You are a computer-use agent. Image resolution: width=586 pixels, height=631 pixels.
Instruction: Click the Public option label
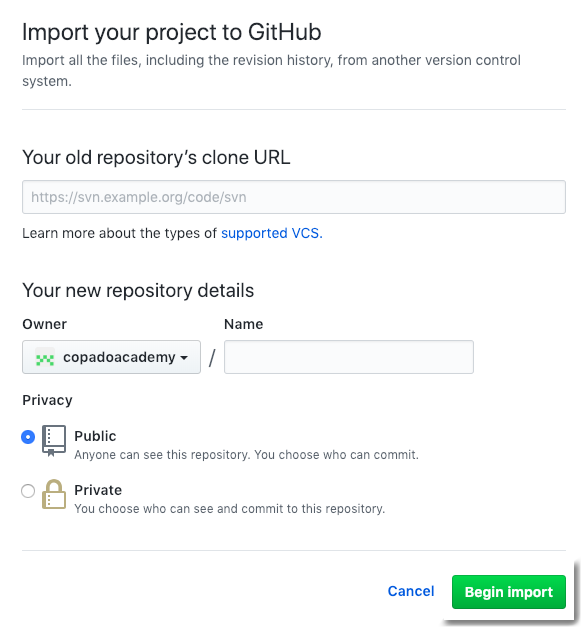[x=95, y=436]
